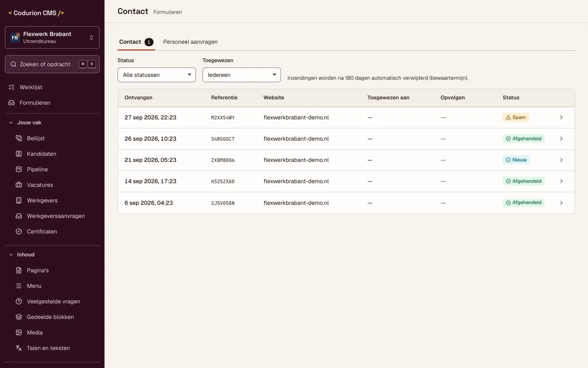Click the Veelgestelde vragen question icon
This screenshot has width=588, height=368.
[19, 301]
